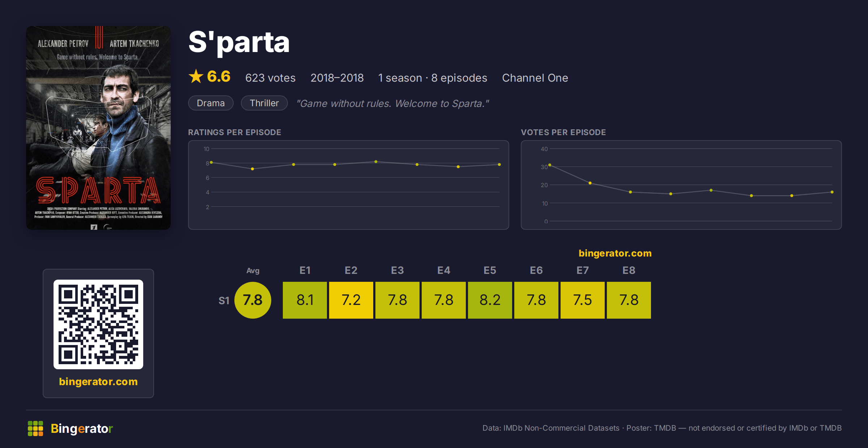Click the S1 season row label
Screen dimensions: 868x448
224,301
